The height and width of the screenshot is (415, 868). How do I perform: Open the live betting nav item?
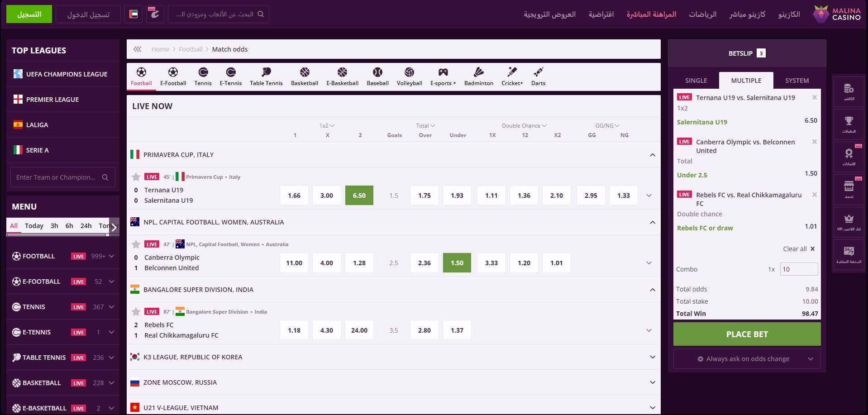point(651,14)
